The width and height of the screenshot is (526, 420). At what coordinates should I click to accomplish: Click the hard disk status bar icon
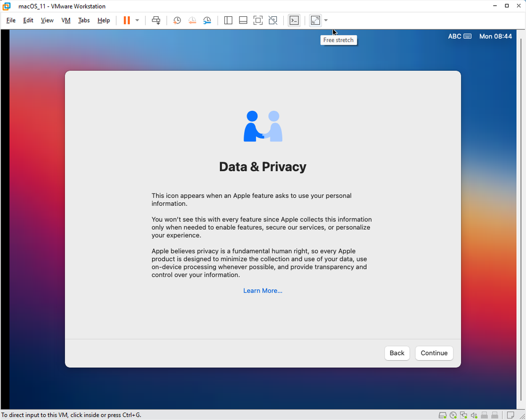[x=442, y=415]
